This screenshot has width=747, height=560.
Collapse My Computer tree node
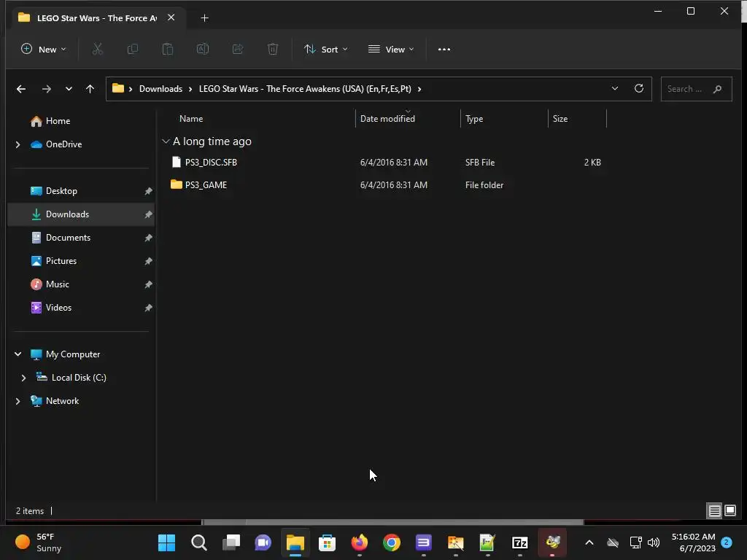click(x=18, y=354)
